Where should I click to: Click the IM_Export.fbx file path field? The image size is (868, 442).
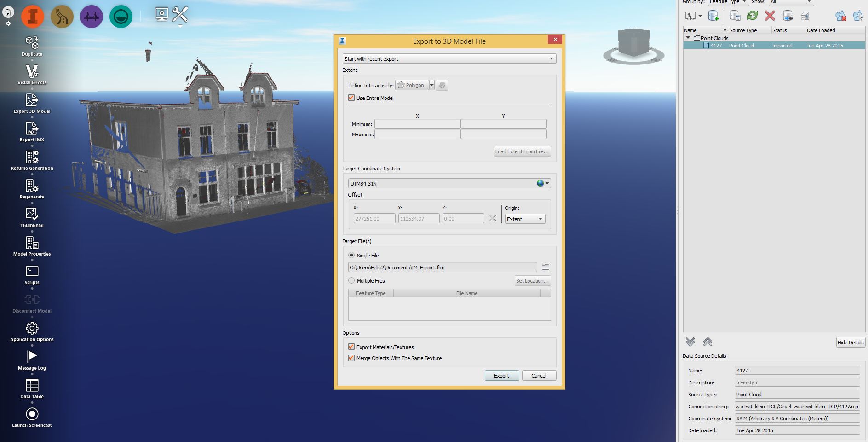(442, 267)
